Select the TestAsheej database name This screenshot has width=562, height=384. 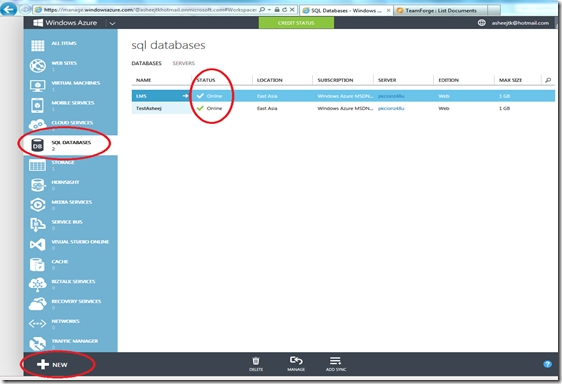tap(149, 108)
